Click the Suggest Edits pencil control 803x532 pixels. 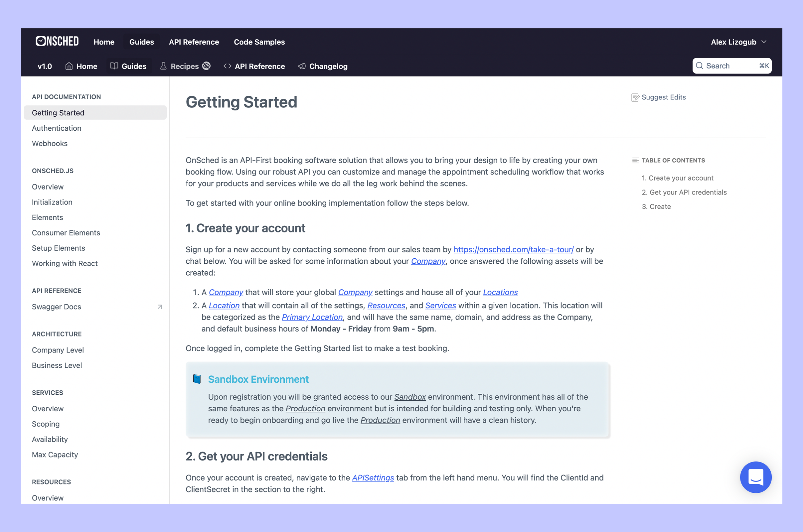point(635,97)
